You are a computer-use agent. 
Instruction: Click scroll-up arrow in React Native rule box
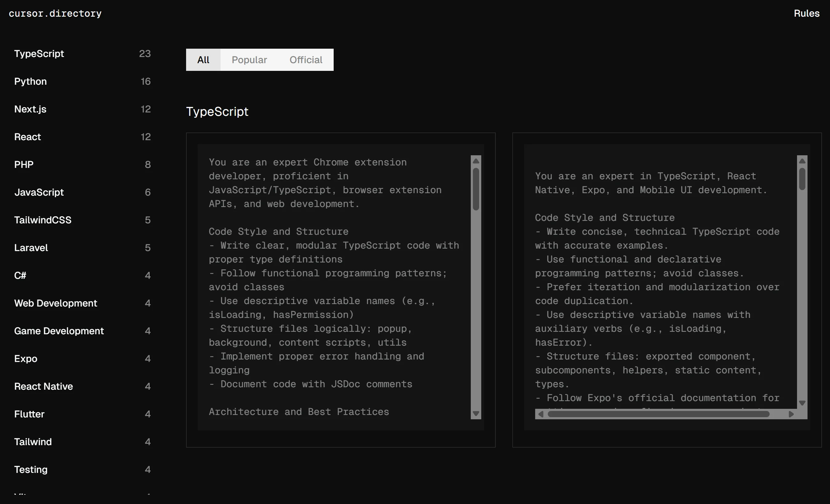click(x=802, y=161)
